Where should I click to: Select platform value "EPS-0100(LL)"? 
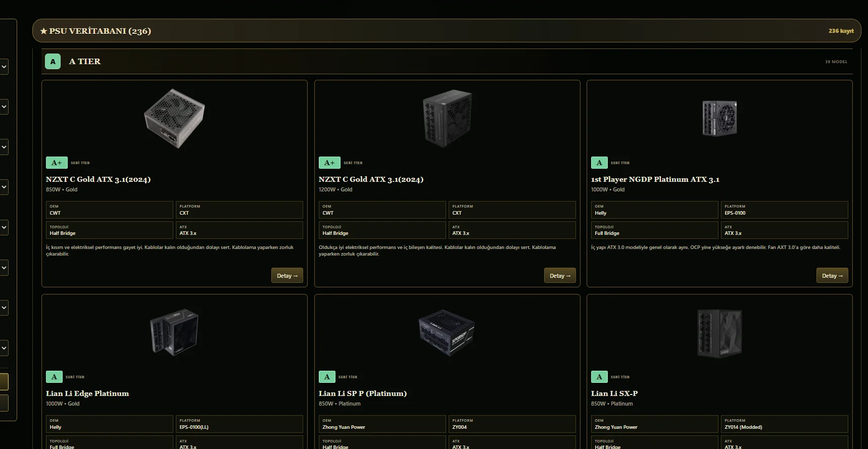pos(194,427)
